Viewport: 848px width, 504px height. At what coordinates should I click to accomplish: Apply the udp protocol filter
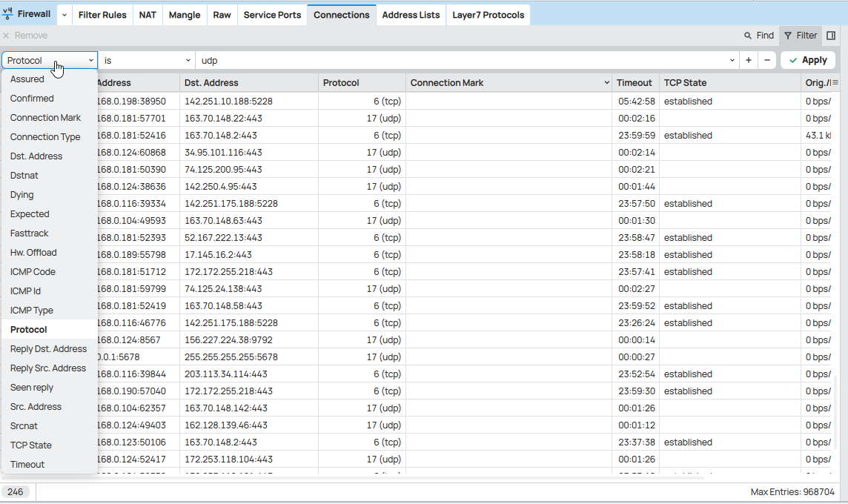[808, 61]
